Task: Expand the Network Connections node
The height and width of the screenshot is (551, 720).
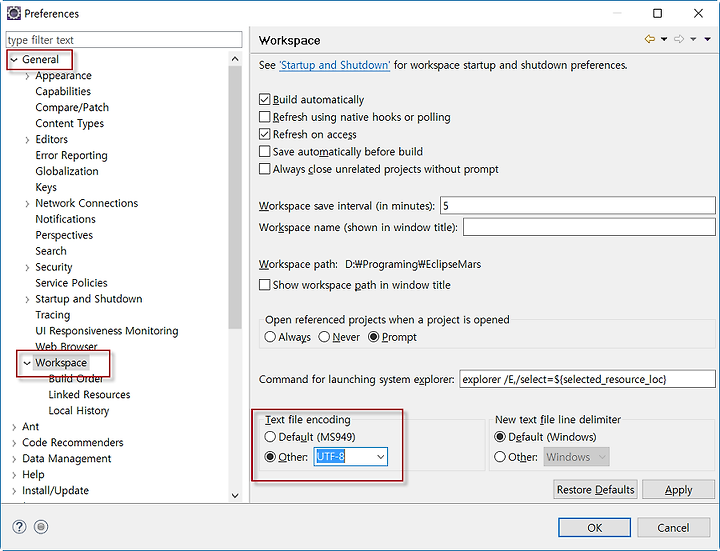Action: pos(27,203)
